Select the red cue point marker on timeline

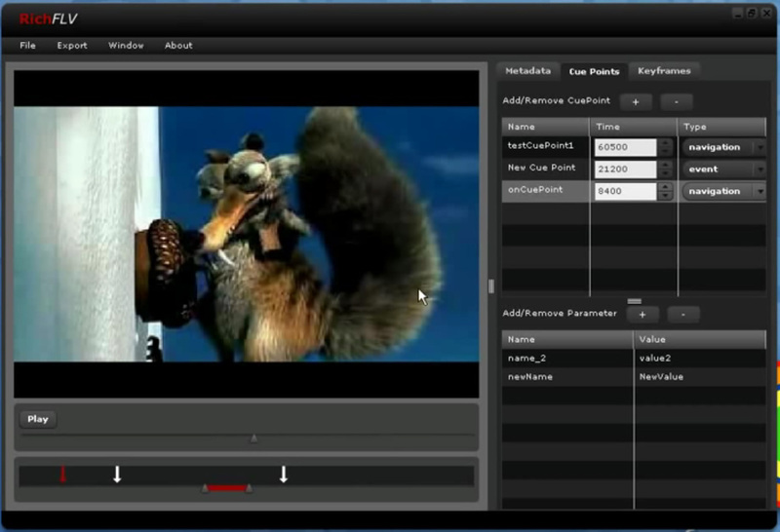pos(62,474)
